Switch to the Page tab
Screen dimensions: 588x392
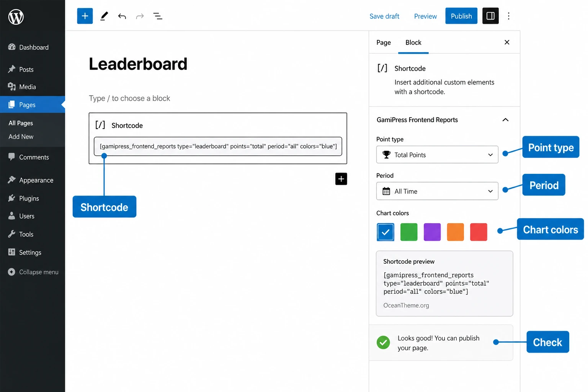click(384, 42)
